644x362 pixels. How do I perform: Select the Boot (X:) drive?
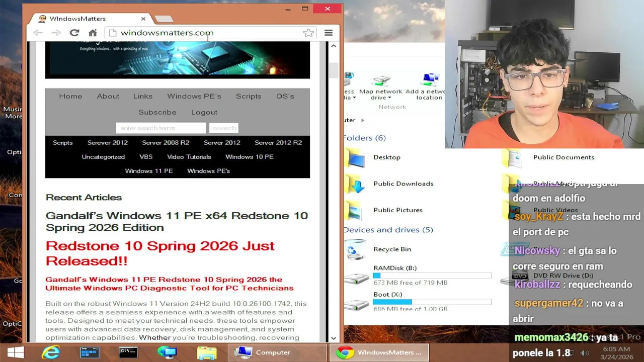pos(419,302)
